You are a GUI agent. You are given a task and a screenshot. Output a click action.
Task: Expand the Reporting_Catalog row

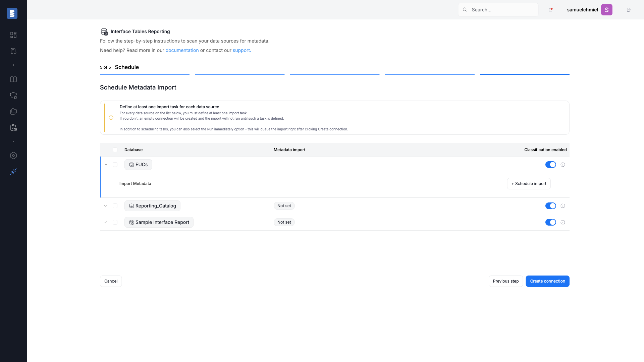click(105, 206)
